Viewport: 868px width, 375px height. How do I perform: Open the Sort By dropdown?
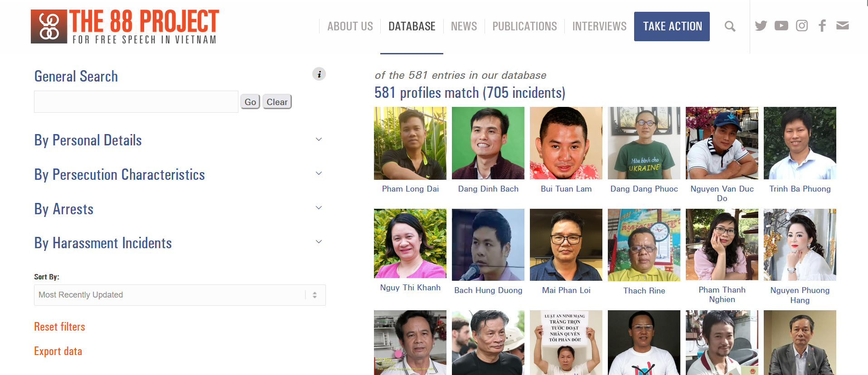coord(179,295)
